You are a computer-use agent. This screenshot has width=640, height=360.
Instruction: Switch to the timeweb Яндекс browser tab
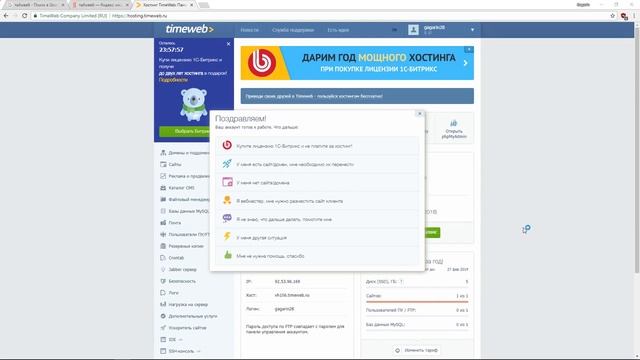(100, 5)
